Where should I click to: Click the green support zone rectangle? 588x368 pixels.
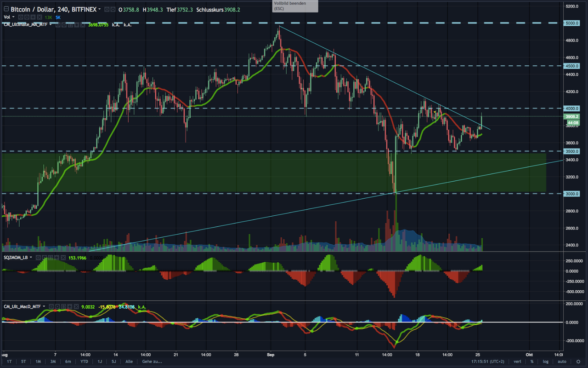click(x=274, y=172)
